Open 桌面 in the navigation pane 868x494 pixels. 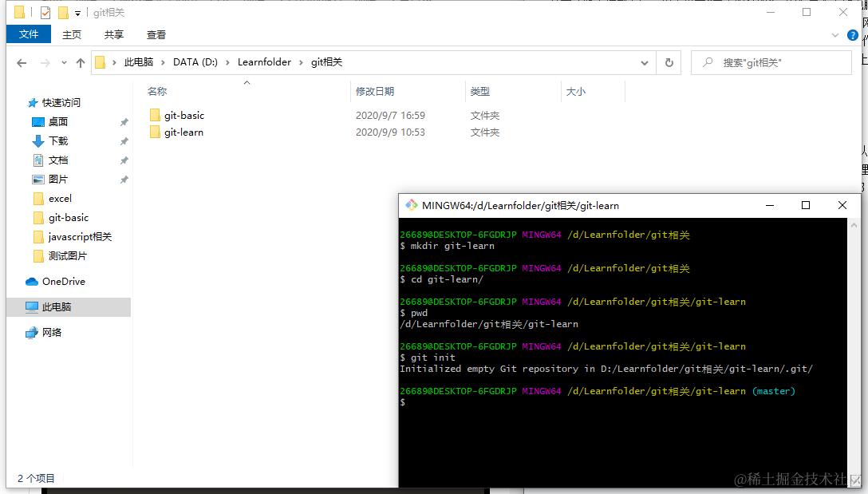[x=58, y=122]
